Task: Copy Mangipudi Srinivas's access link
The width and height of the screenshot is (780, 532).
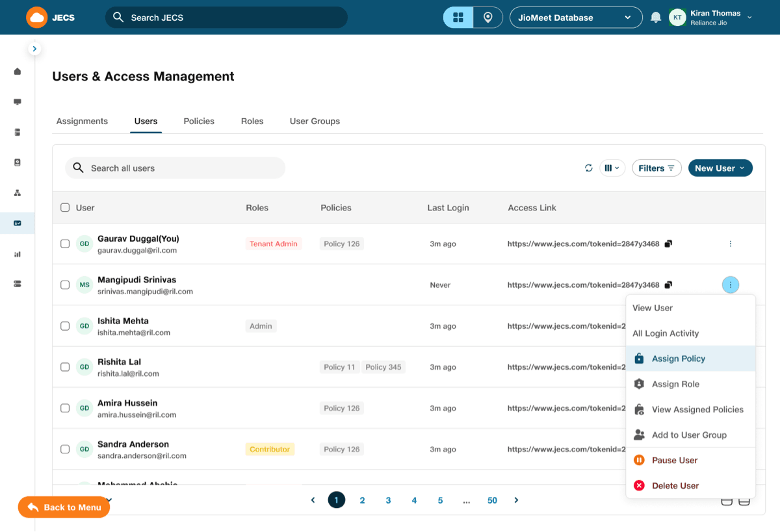Action: [668, 285]
